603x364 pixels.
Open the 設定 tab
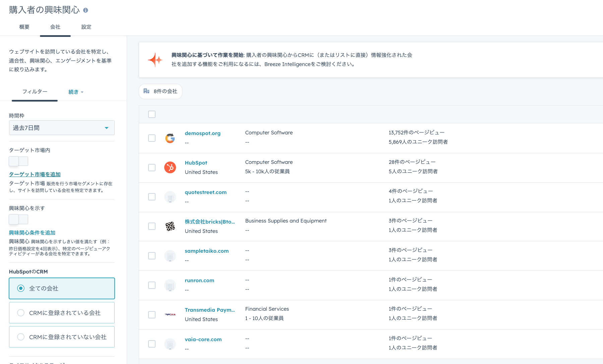tap(86, 27)
